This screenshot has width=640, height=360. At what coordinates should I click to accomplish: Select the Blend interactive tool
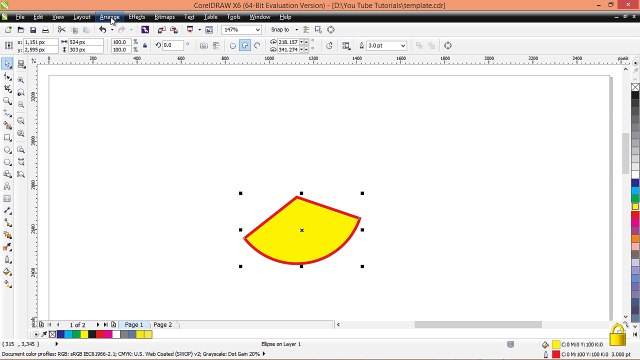pos(7,235)
